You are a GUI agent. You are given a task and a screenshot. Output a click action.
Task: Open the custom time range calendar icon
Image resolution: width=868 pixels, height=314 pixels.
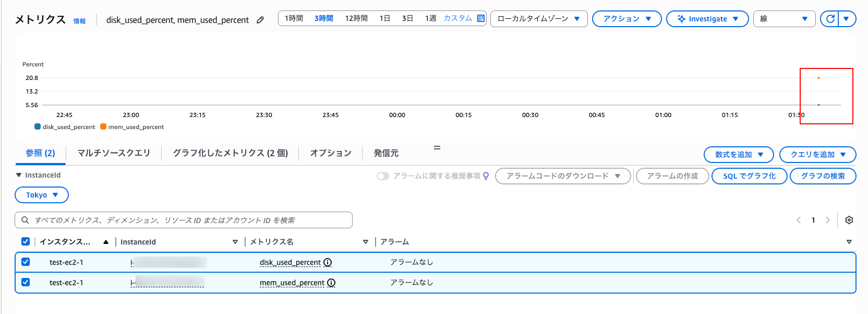(481, 18)
